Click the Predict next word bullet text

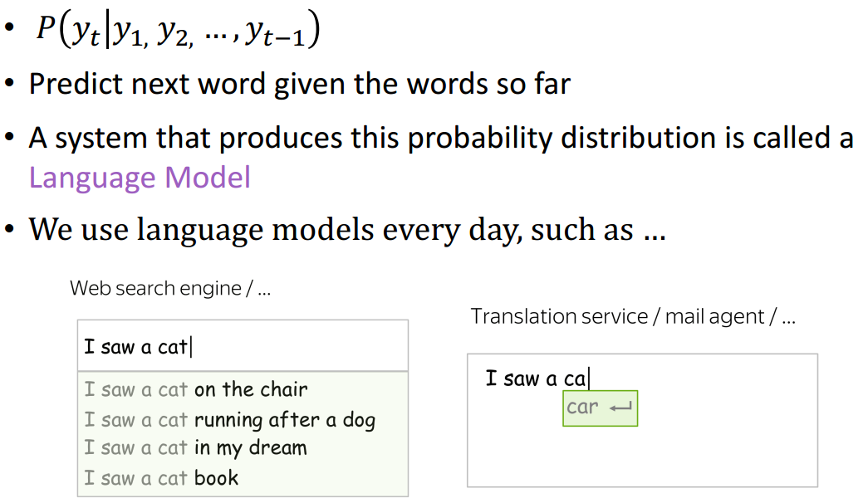click(x=299, y=85)
